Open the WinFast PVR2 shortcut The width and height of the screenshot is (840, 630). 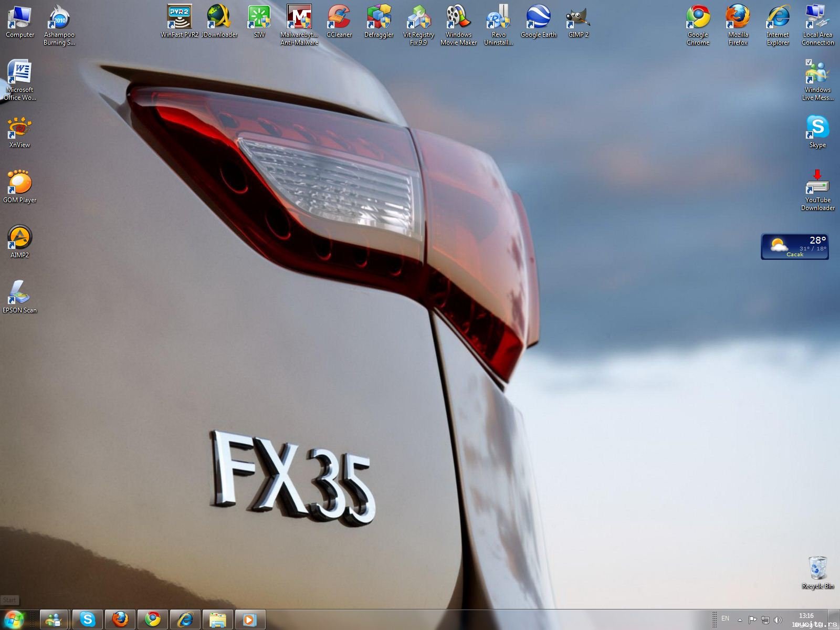pyautogui.click(x=180, y=22)
